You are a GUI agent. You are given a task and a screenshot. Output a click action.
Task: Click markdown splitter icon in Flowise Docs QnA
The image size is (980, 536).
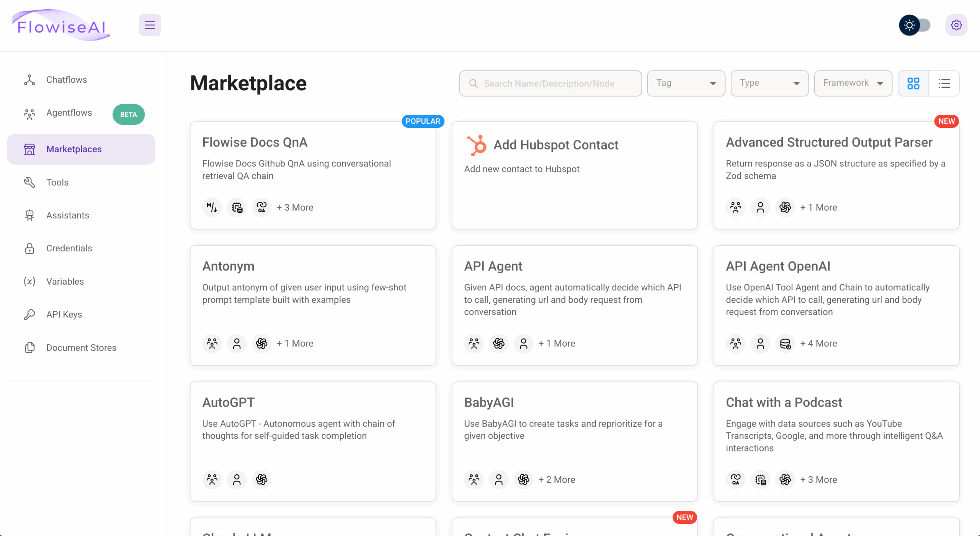tap(212, 207)
